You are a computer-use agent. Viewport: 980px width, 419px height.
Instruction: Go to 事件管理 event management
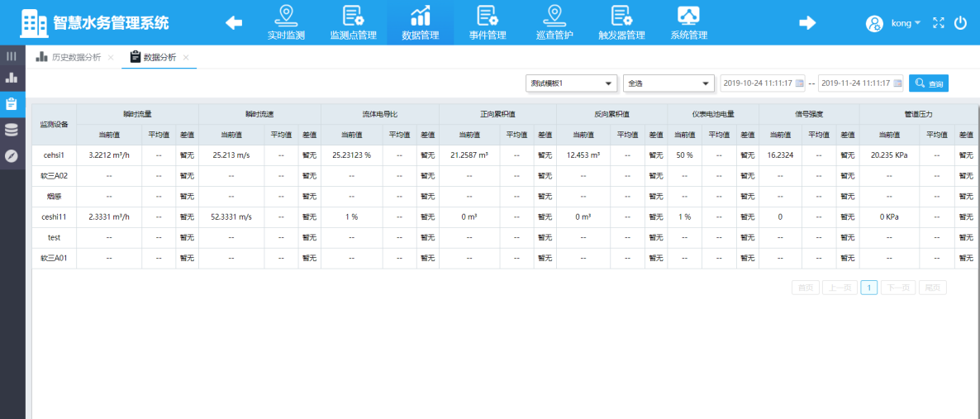coord(487,22)
